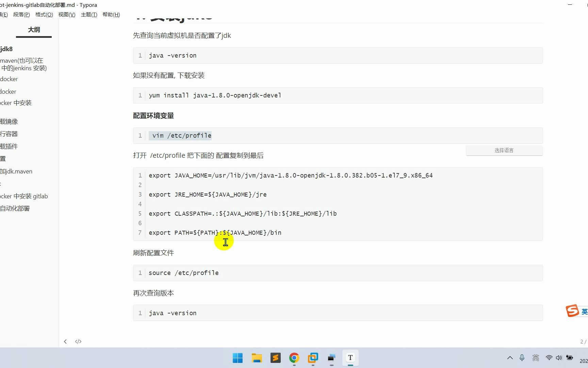Click the Sogou 英 language mode toggle
The width and height of the screenshot is (588, 368).
[584, 311]
